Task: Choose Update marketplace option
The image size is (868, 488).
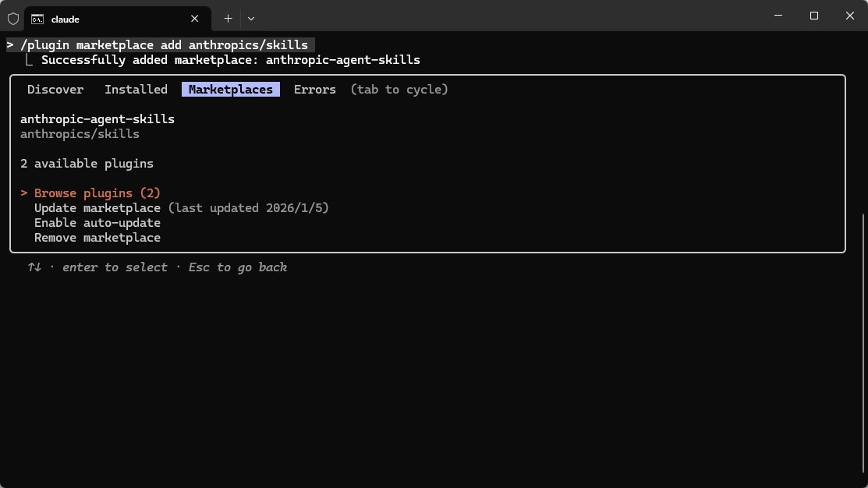Action: click(97, 208)
